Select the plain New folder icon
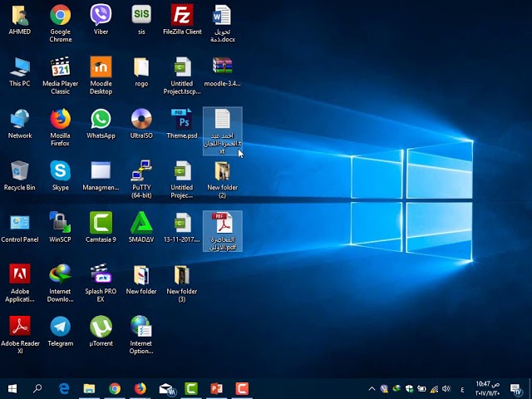 click(141, 280)
